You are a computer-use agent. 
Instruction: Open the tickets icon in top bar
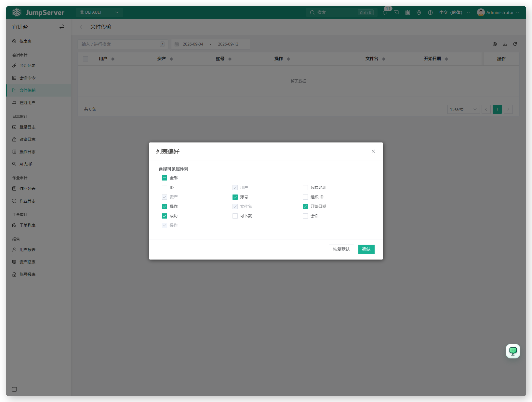tap(407, 12)
